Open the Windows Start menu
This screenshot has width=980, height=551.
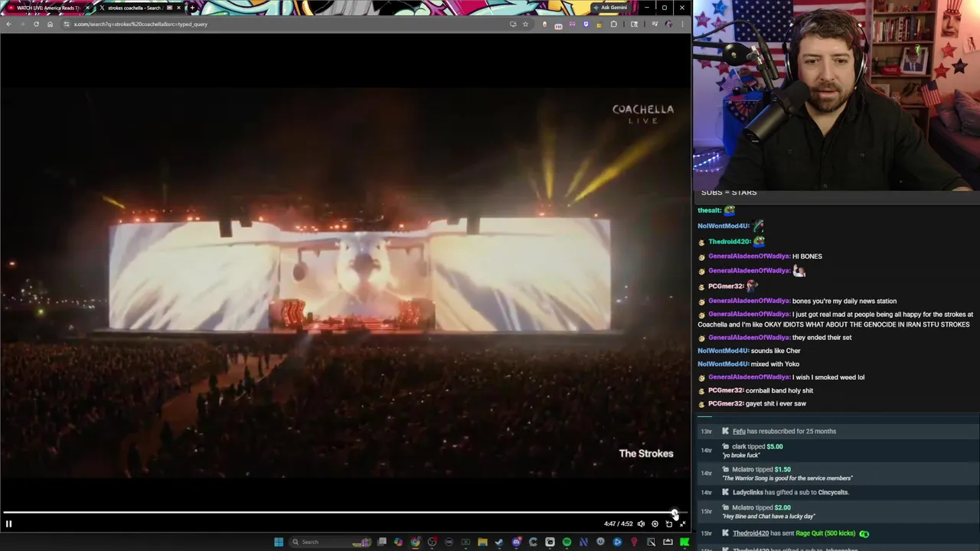[x=279, y=542]
